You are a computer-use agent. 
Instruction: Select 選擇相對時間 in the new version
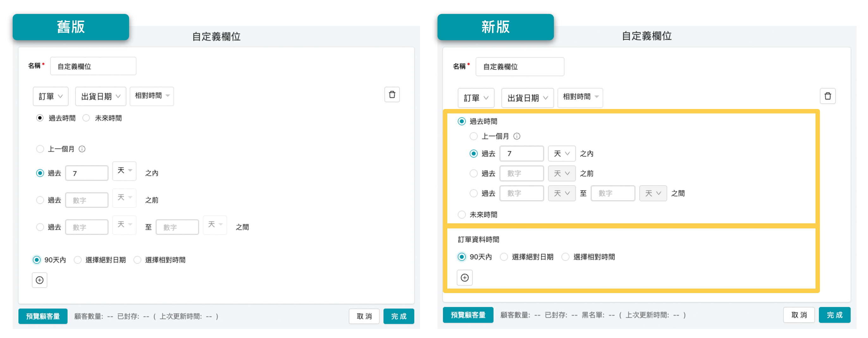click(565, 257)
